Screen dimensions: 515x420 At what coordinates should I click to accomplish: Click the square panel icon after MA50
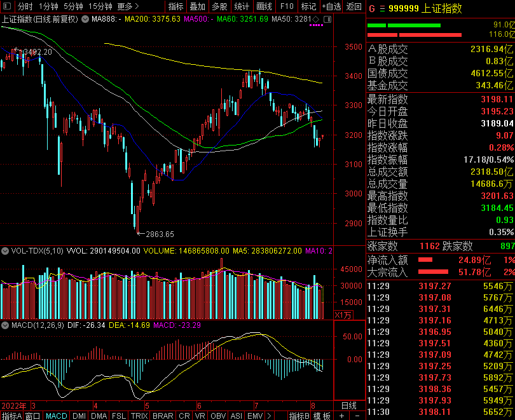click(327, 19)
